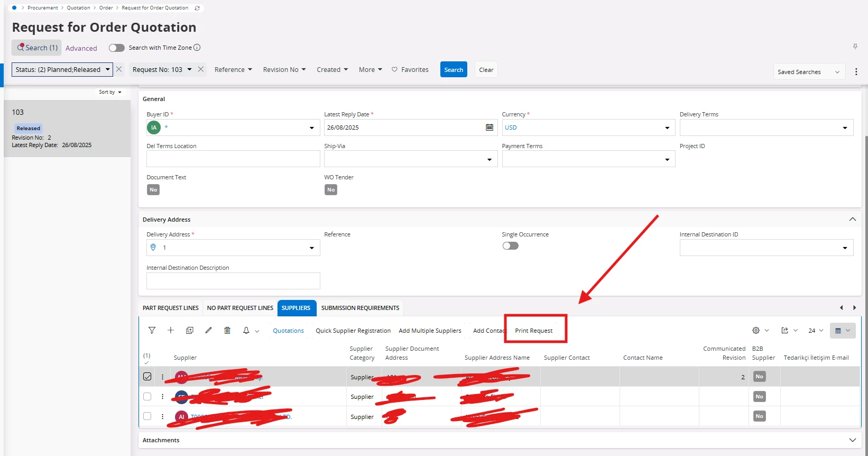Click Procurement in the breadcrumb
Viewport: 868px width, 456px height.
point(43,8)
